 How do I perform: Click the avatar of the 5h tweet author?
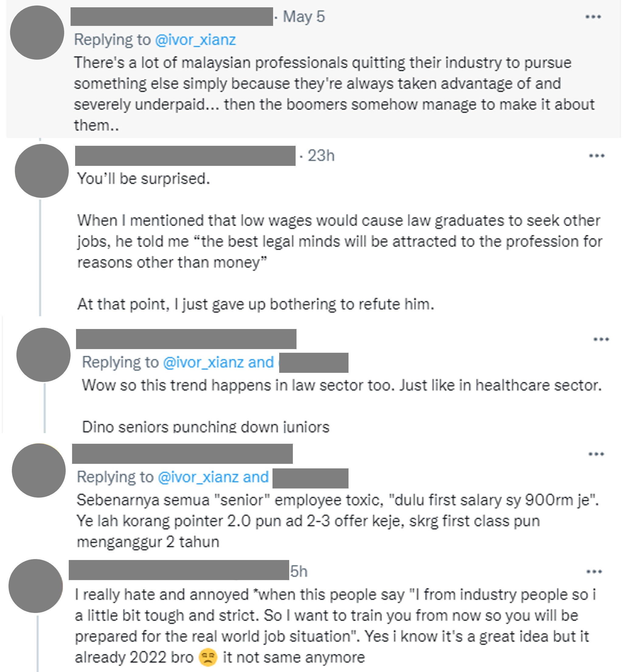point(36,586)
